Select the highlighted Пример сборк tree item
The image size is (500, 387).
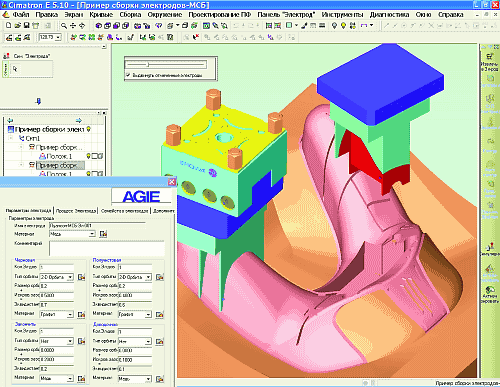click(60, 165)
